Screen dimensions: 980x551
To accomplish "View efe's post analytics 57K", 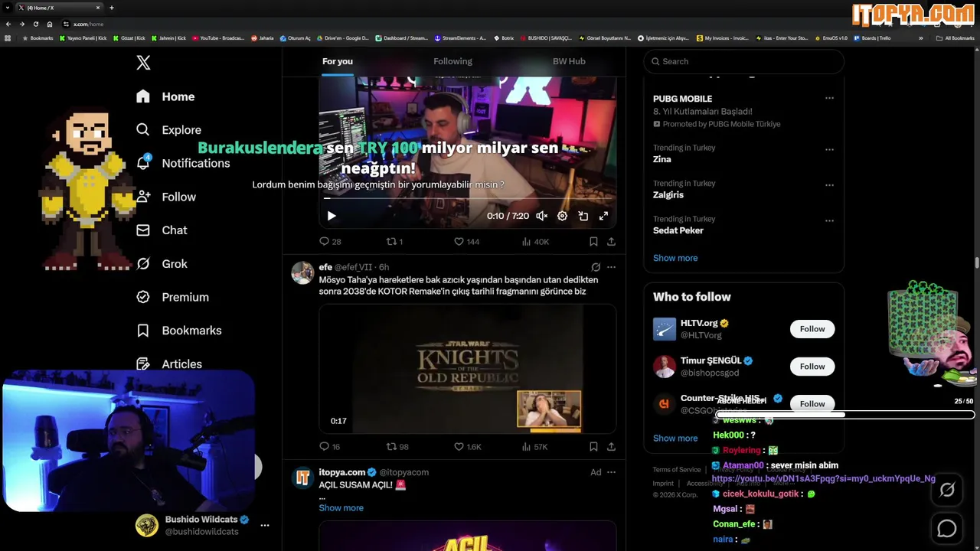I will click(534, 446).
